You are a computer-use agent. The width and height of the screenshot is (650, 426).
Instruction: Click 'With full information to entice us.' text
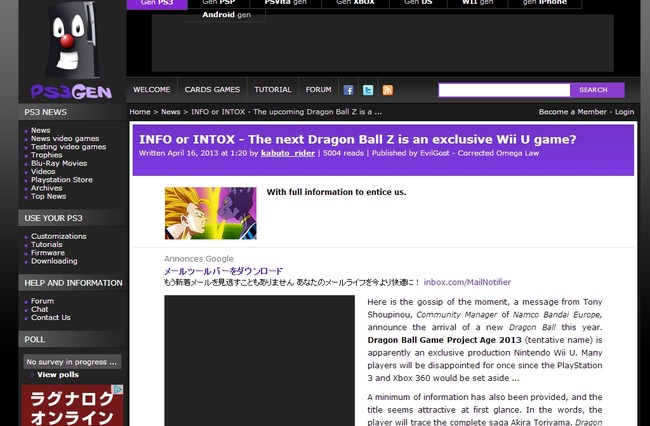[336, 192]
